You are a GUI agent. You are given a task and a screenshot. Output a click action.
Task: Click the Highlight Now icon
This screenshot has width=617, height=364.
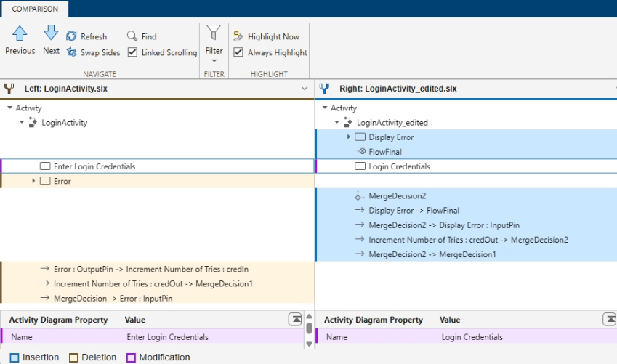(x=238, y=36)
